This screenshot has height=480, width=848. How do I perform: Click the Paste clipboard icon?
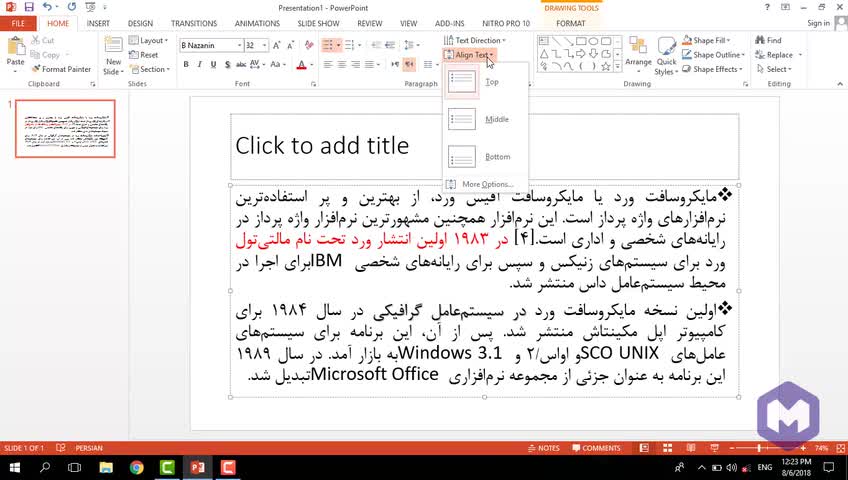[x=15, y=47]
